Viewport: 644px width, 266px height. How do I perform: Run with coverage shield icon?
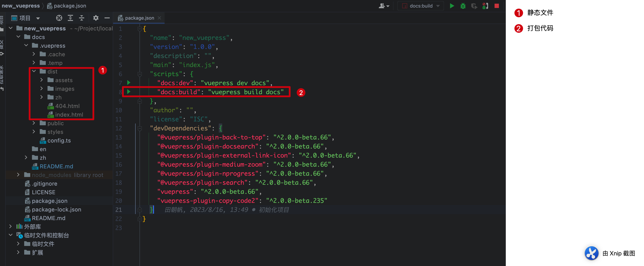474,6
